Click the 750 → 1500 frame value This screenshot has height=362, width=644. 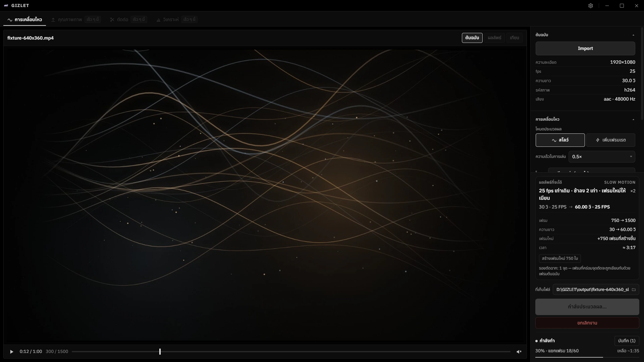click(x=623, y=221)
